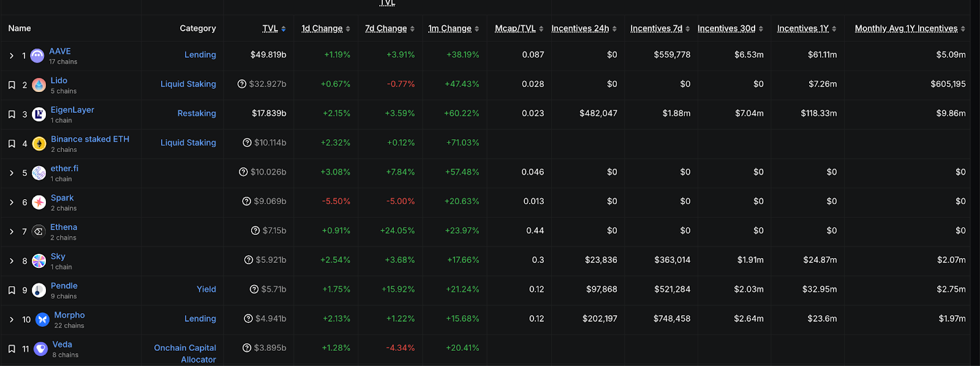Click the Lido protocol logo icon
The height and width of the screenshot is (366, 980).
pyautogui.click(x=39, y=85)
